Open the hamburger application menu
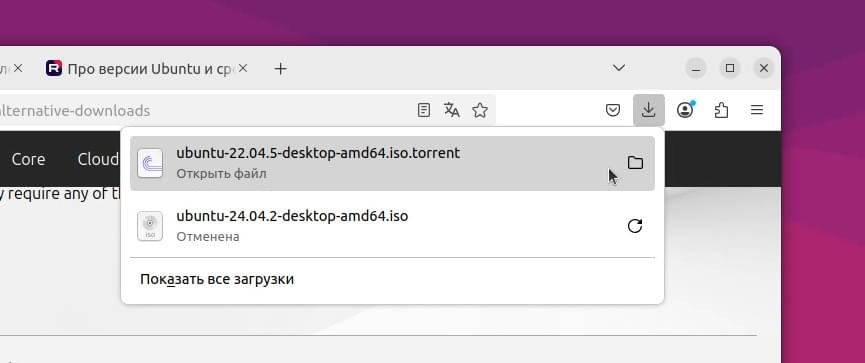Image resolution: width=865 pixels, height=363 pixels. 757,110
